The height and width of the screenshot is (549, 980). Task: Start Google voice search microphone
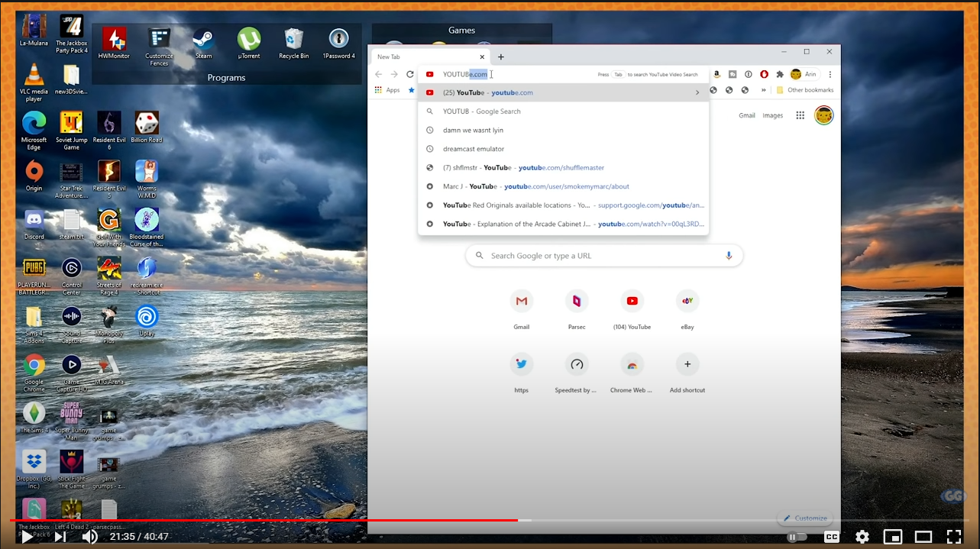click(x=729, y=256)
